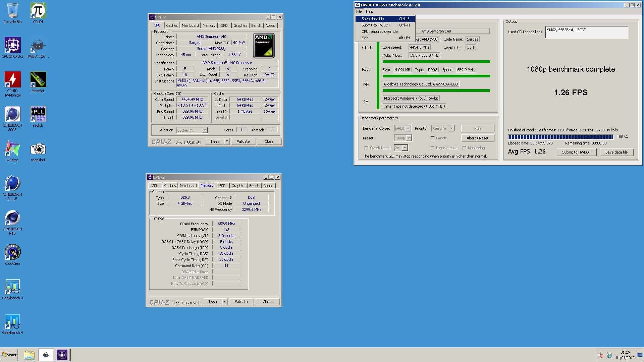Open the Preset 1080p dropdown
This screenshot has width=644, height=362.
pos(402,138)
